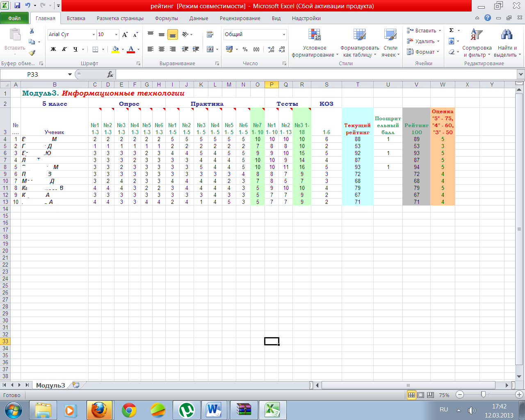
Task: Click the AutoSum sigma icon
Action: [452, 30]
